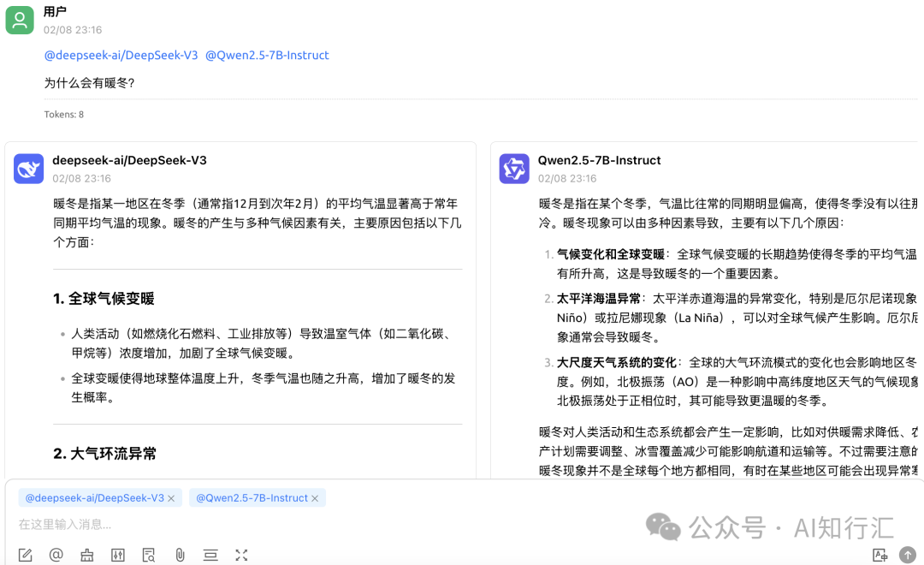Click the DeepSeek whale avatar icon
The height and width of the screenshot is (565, 924).
pos(28,169)
